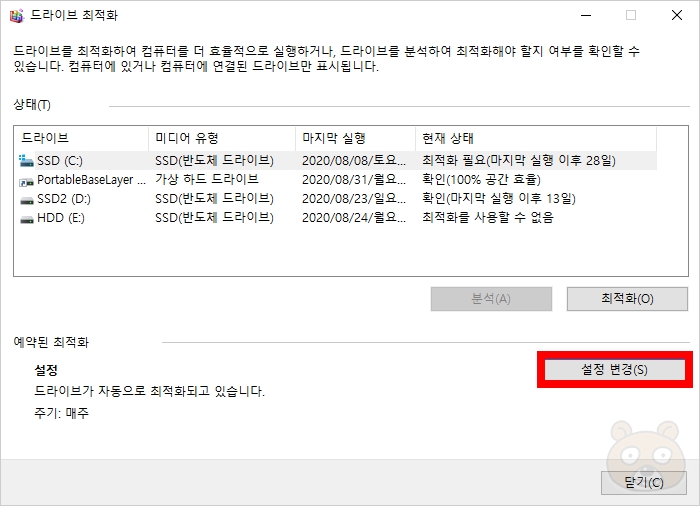Select the SSD (C:) row name
Image resolution: width=700 pixels, height=506 pixels.
click(60, 161)
